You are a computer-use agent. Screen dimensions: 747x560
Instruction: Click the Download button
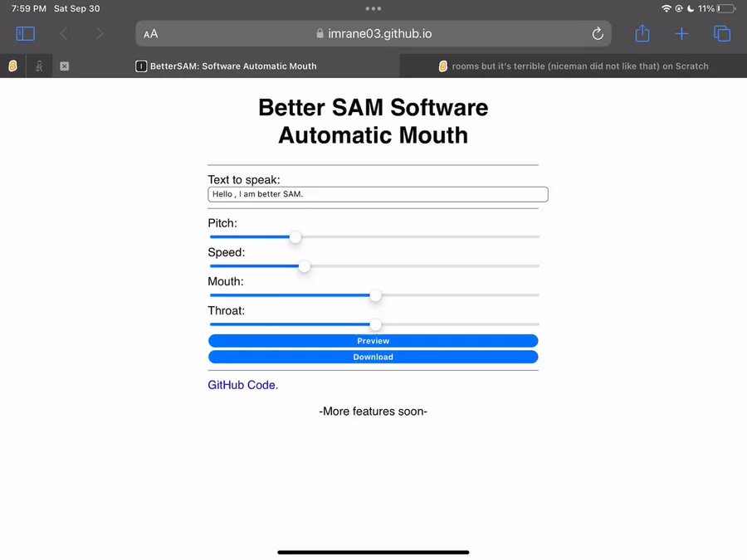373,357
